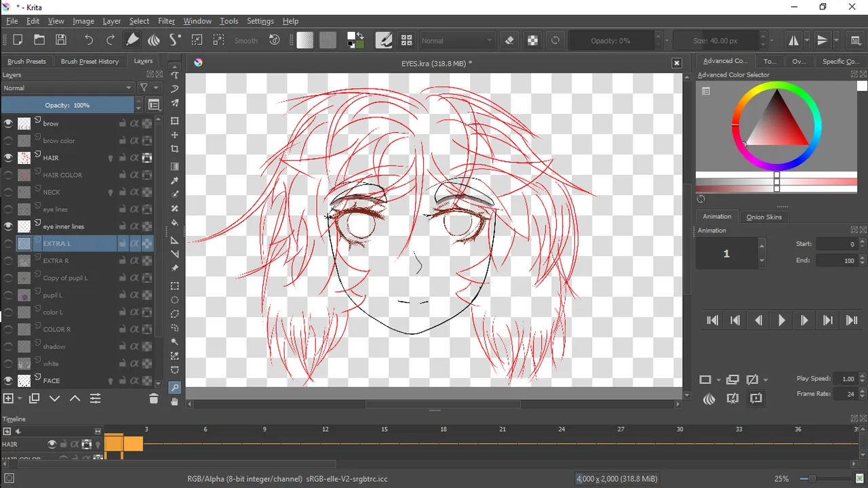Undo last action arrow icon
868x488 pixels.
[x=89, y=40]
